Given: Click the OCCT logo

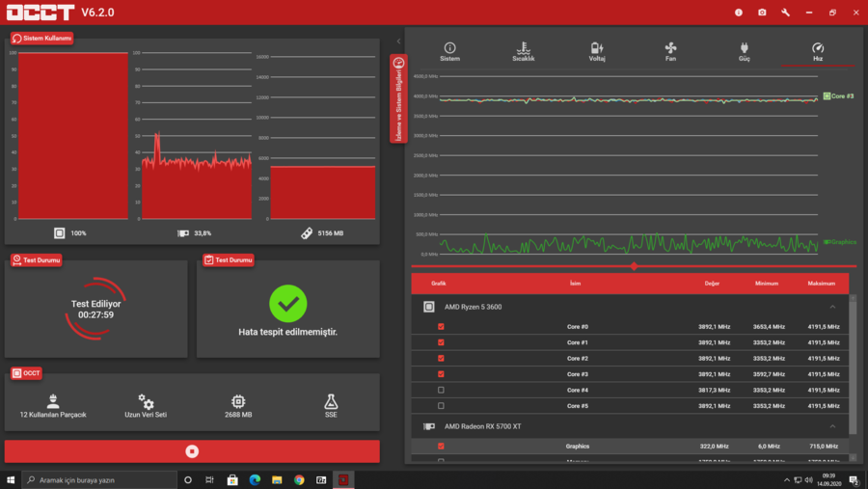Looking at the screenshot, I should coord(41,13).
